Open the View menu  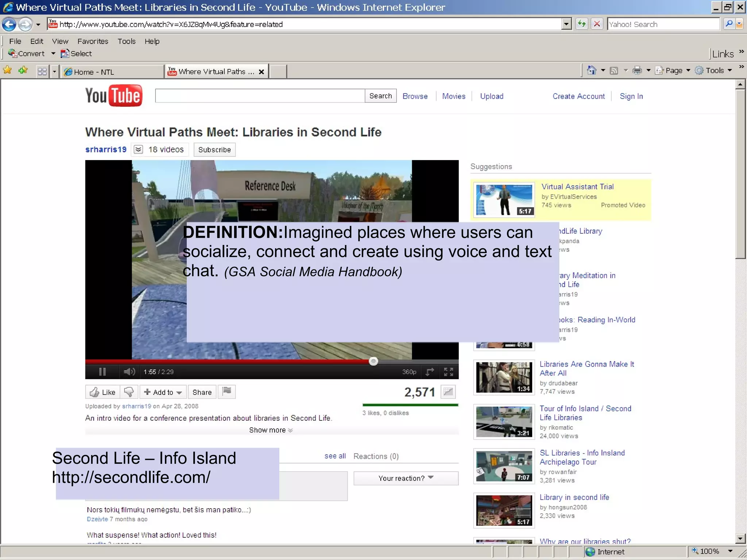click(60, 41)
